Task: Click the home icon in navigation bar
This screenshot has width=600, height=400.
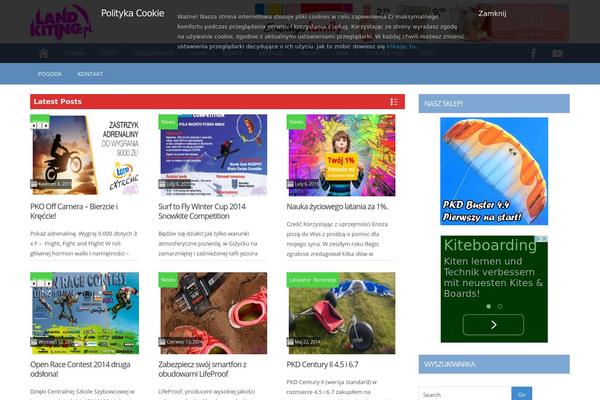Action: coord(44,54)
